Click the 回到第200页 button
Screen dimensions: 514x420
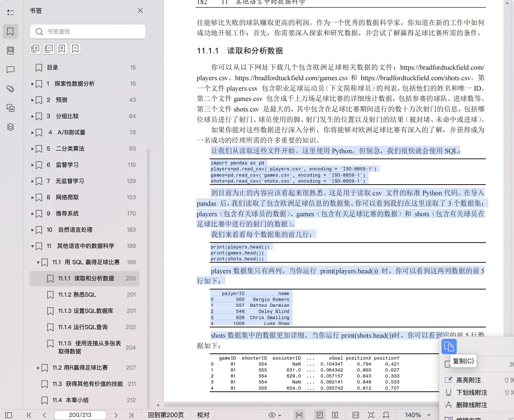point(166,415)
